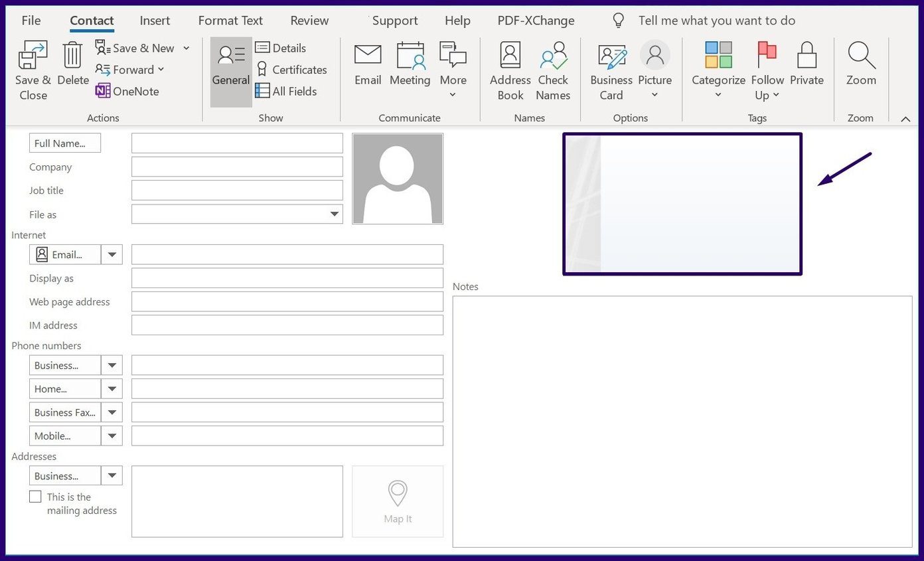Click the Full Name... button
Viewport: 924px width, 561px height.
[x=65, y=143]
